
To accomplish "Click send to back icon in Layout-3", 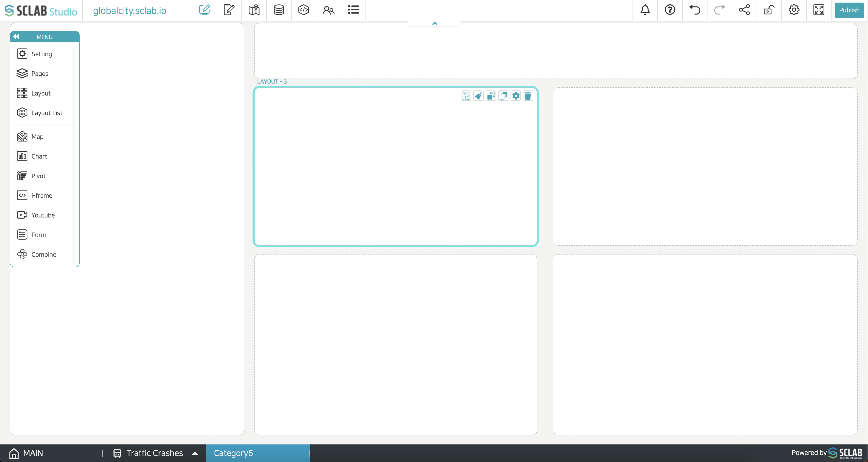I will pos(504,96).
